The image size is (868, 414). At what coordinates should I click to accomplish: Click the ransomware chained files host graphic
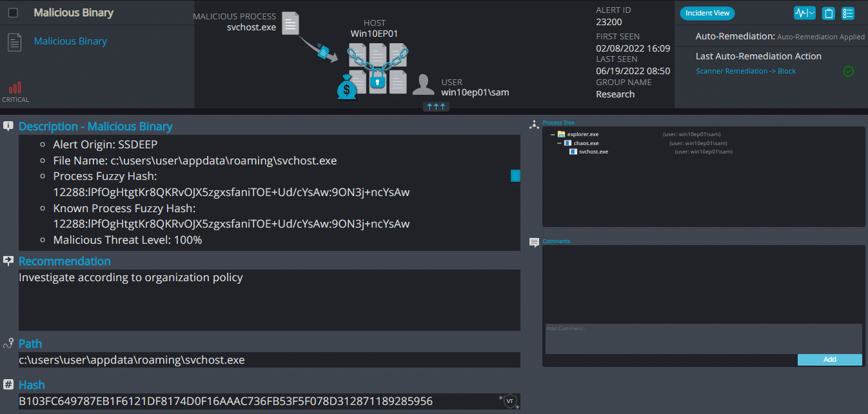[x=378, y=68]
